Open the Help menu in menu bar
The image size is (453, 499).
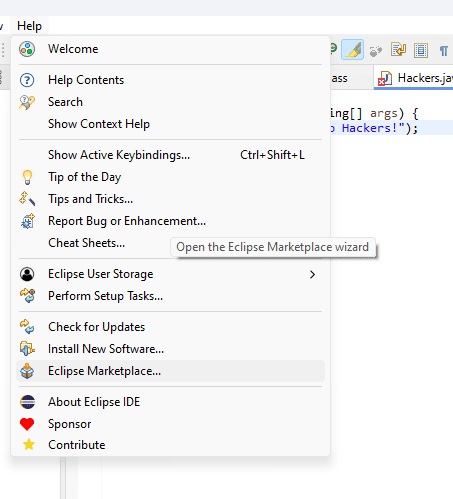pos(29,26)
